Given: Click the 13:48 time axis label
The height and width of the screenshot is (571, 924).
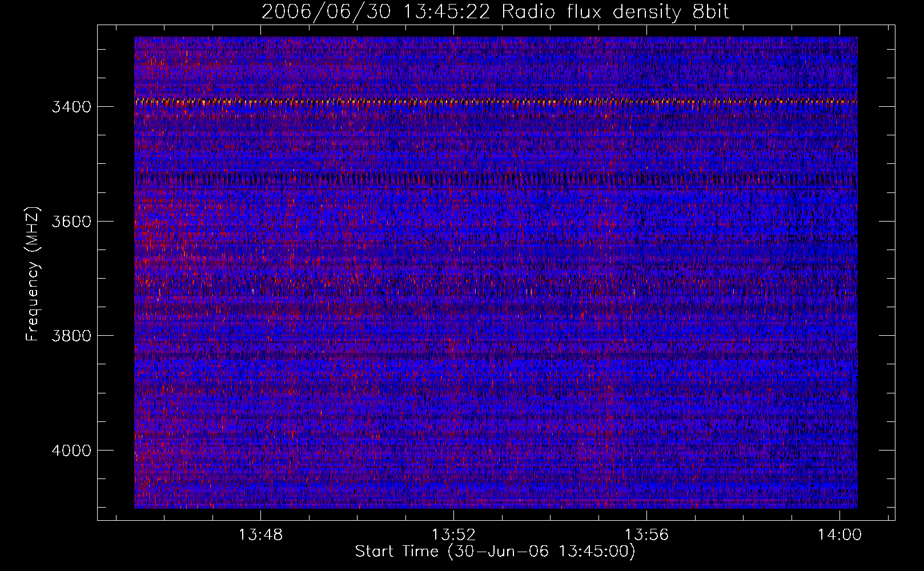Looking at the screenshot, I should 260,535.
